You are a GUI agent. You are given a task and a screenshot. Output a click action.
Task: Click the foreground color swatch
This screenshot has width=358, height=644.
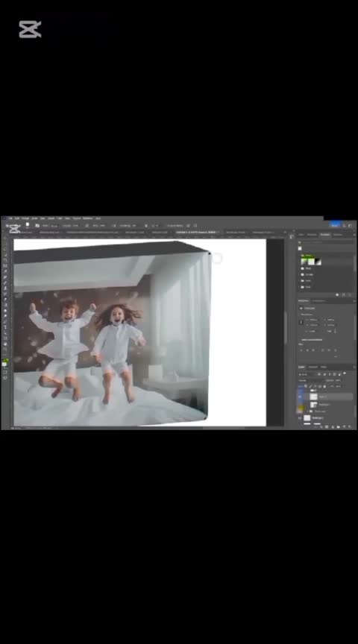click(x=4, y=359)
